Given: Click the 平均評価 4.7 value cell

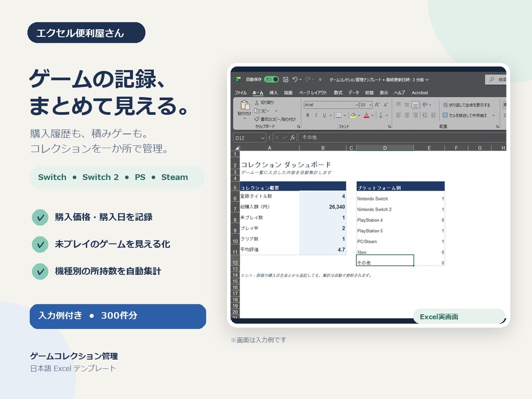Looking at the screenshot, I should 323,250.
